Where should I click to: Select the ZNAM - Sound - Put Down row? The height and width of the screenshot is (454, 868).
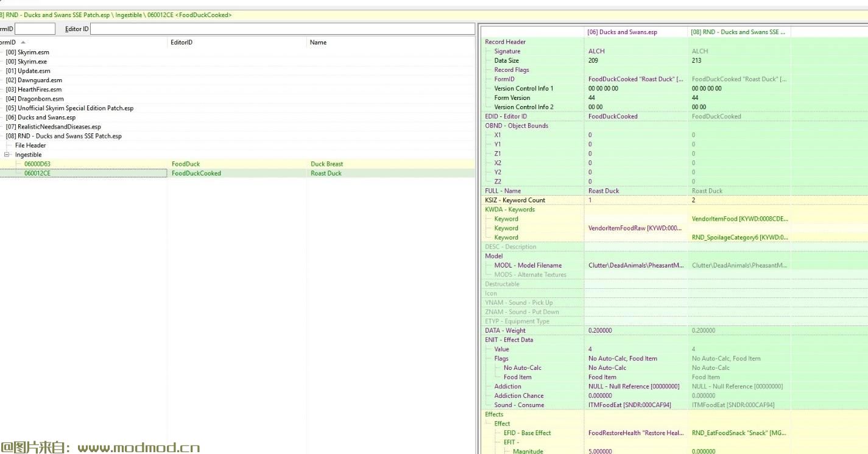pos(522,312)
